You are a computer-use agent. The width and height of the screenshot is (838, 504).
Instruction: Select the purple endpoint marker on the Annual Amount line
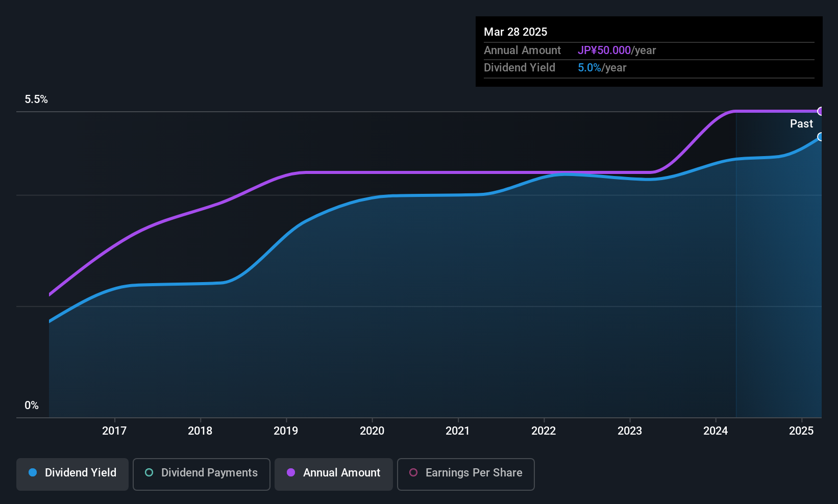pos(821,111)
